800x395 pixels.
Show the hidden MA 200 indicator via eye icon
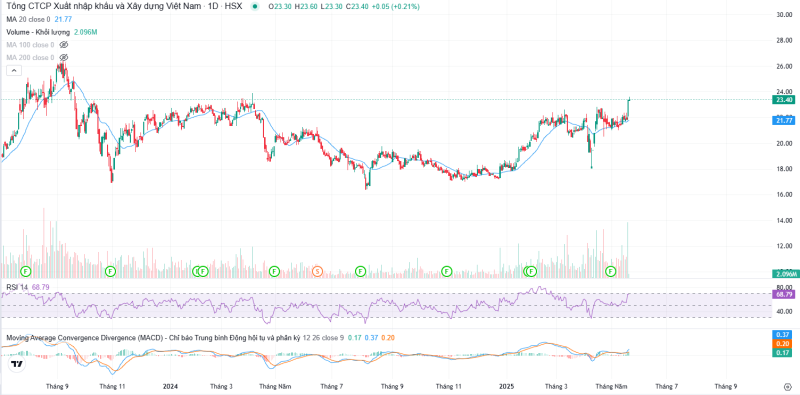(64, 58)
